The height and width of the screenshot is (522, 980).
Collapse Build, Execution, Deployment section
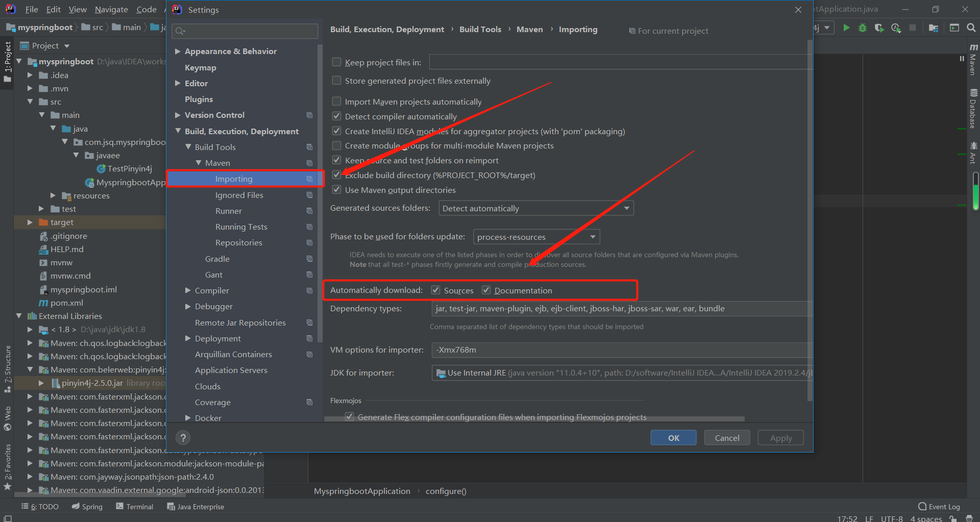(178, 131)
